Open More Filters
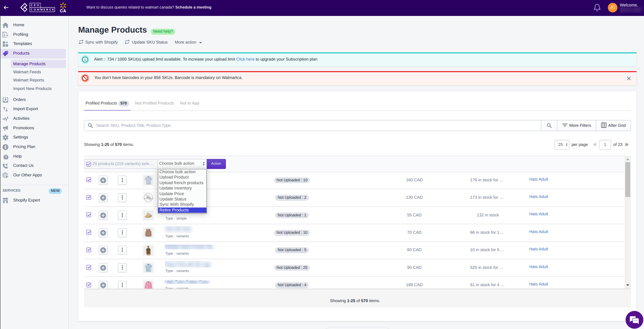 pos(576,125)
